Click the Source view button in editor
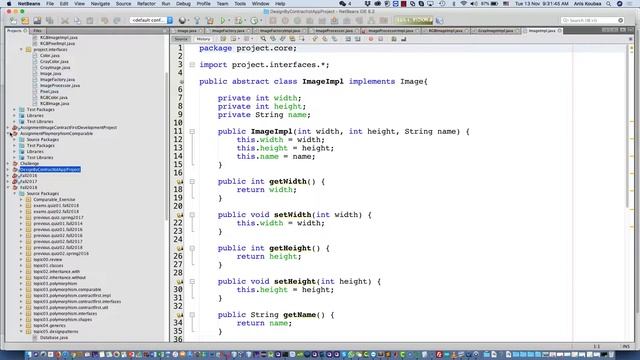 point(181,39)
